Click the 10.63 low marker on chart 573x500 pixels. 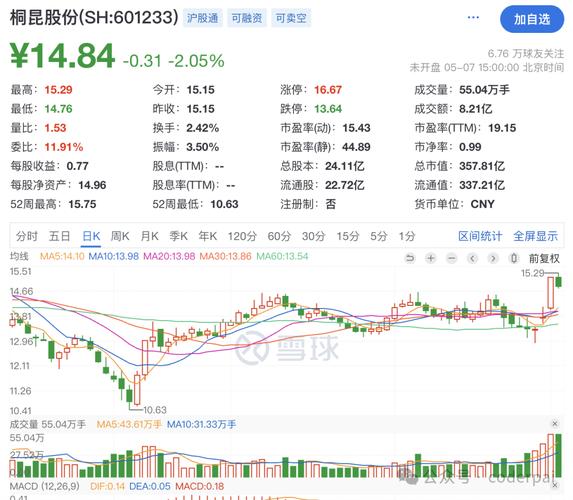click(155, 410)
